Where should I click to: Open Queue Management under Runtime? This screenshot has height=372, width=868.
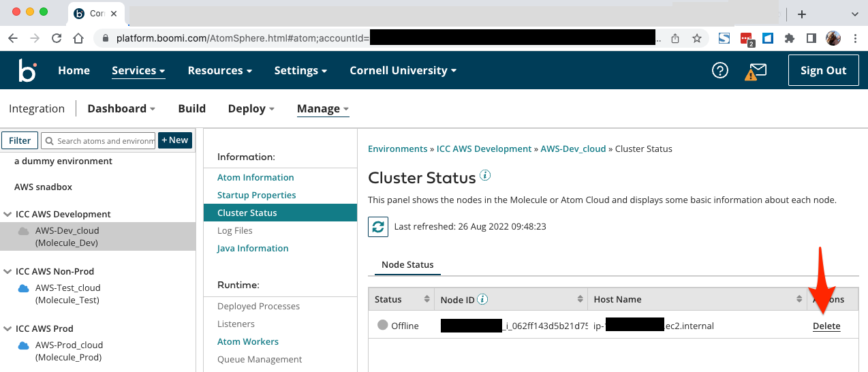click(260, 359)
